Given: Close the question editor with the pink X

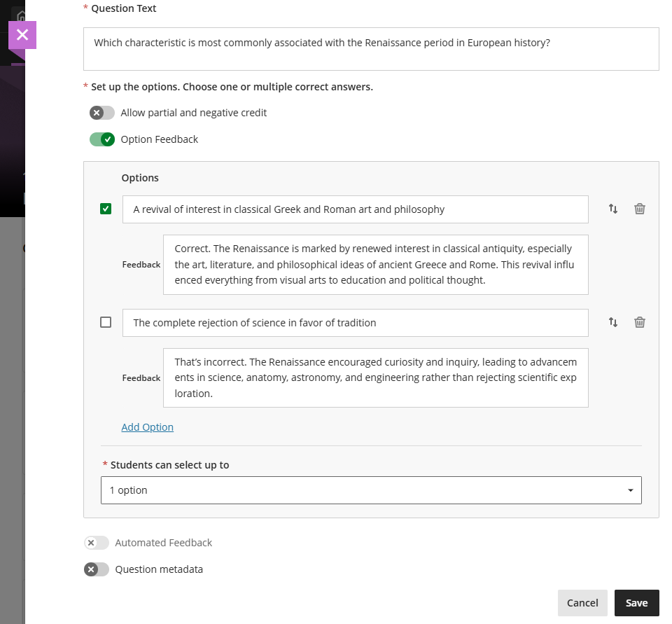Looking at the screenshot, I should 22,35.
